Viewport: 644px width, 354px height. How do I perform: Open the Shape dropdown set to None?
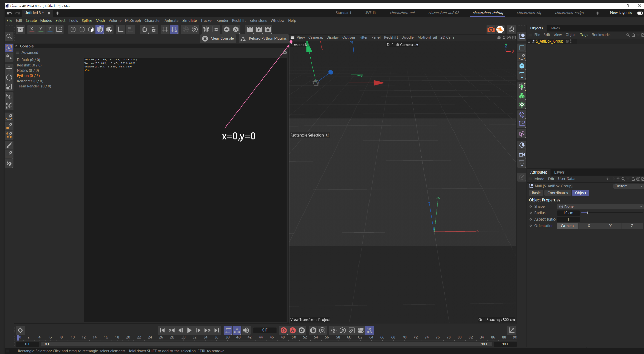[600, 206]
